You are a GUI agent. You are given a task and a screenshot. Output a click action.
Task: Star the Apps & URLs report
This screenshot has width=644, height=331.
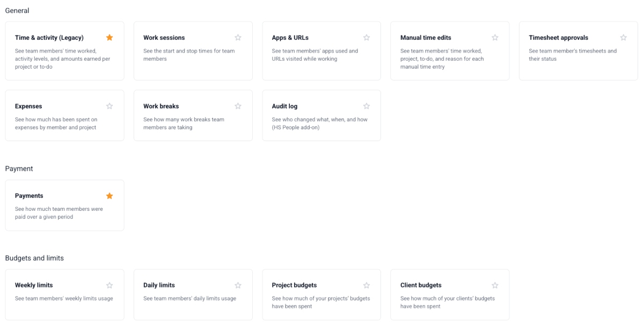(x=367, y=38)
